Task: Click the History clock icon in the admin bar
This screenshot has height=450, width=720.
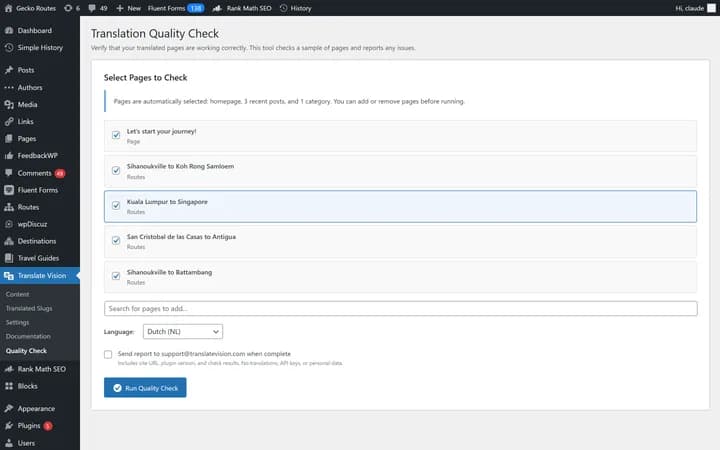Action: click(283, 8)
